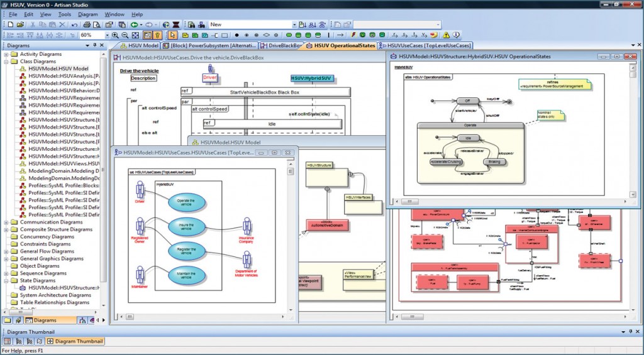The width and height of the screenshot is (644, 355).
Task: Open the Back arrow history dropdown
Action: 141,25
